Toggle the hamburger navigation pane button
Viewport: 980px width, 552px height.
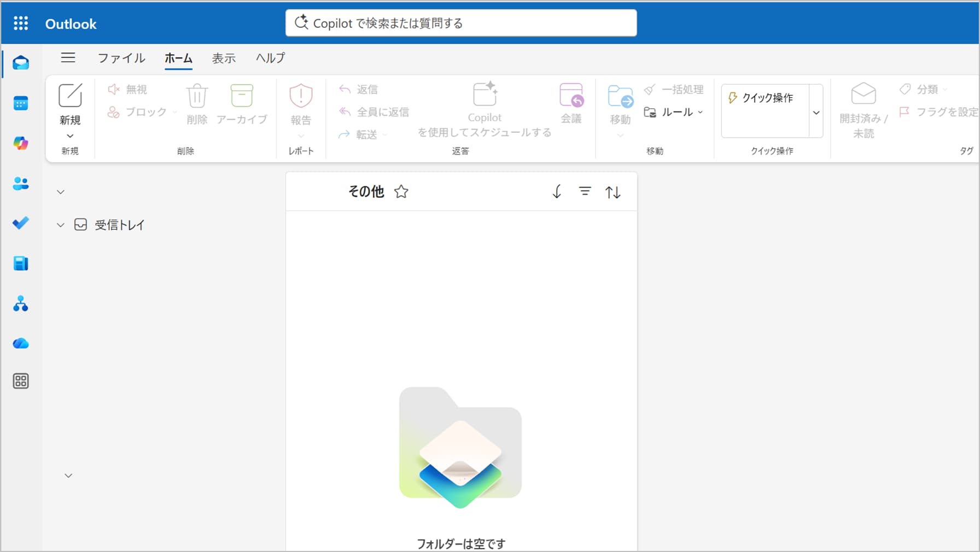click(68, 57)
